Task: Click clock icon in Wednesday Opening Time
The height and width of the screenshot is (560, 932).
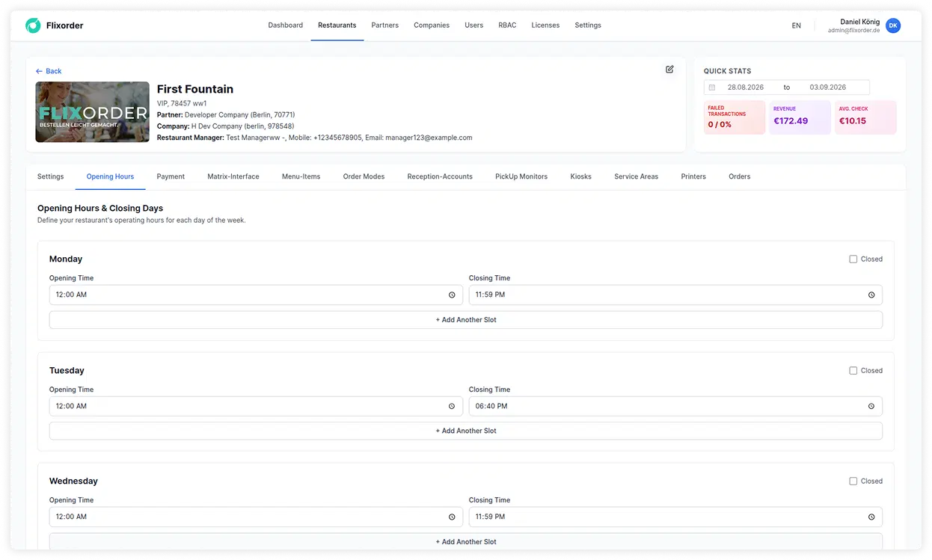Action: [x=452, y=517]
